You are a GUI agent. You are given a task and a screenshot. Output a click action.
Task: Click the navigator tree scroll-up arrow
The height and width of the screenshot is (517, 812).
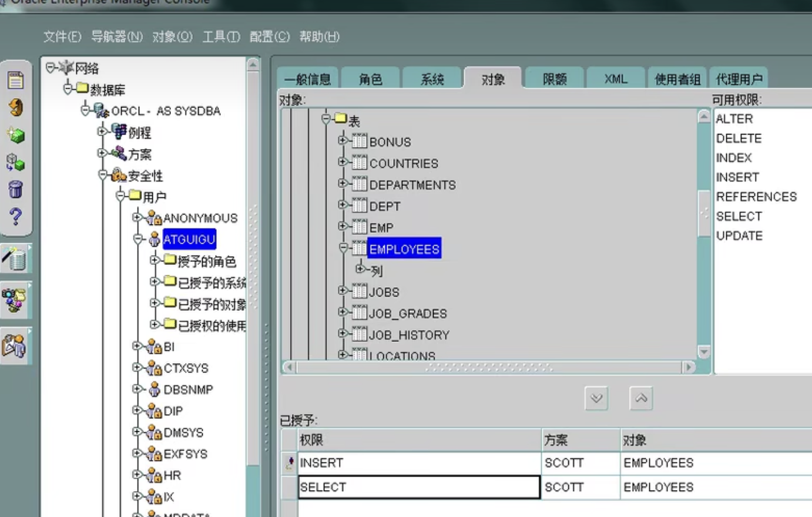pos(253,65)
